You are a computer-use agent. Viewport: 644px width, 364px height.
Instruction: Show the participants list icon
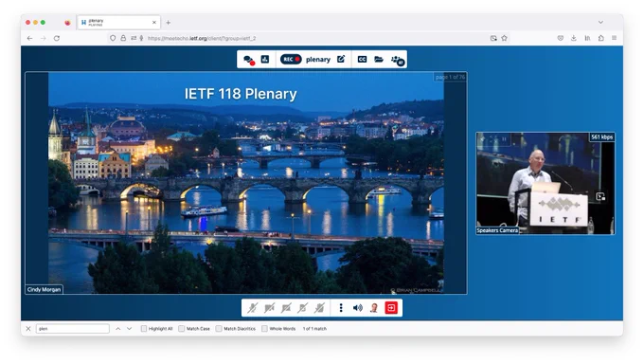[x=398, y=60]
